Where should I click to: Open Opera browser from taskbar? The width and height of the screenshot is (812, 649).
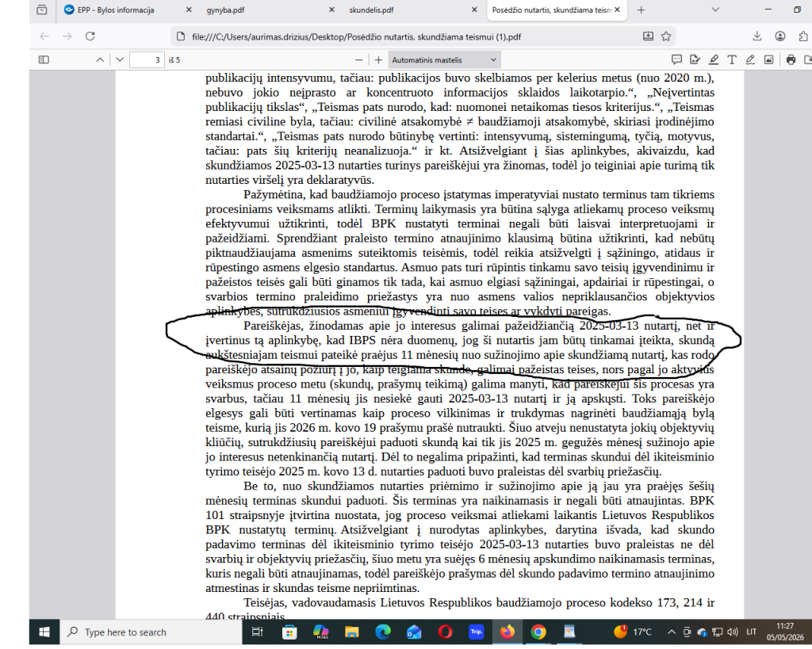pyautogui.click(x=446, y=632)
